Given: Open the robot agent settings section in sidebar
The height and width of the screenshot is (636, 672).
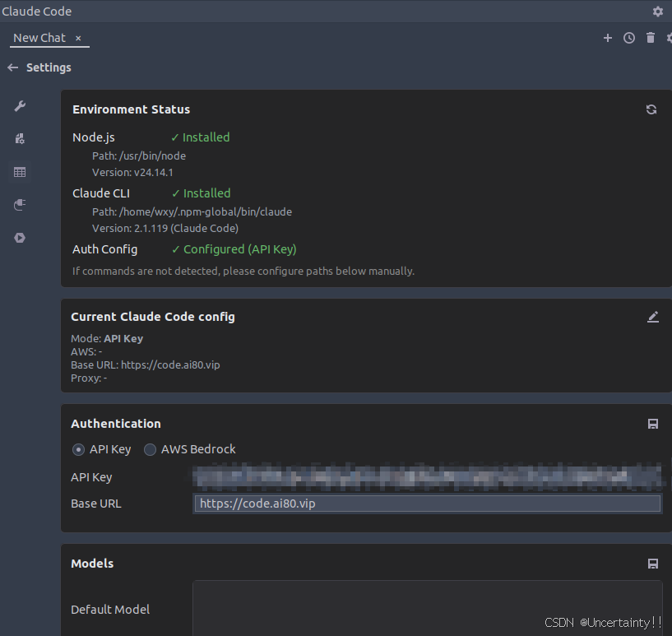Looking at the screenshot, I should click(x=20, y=138).
